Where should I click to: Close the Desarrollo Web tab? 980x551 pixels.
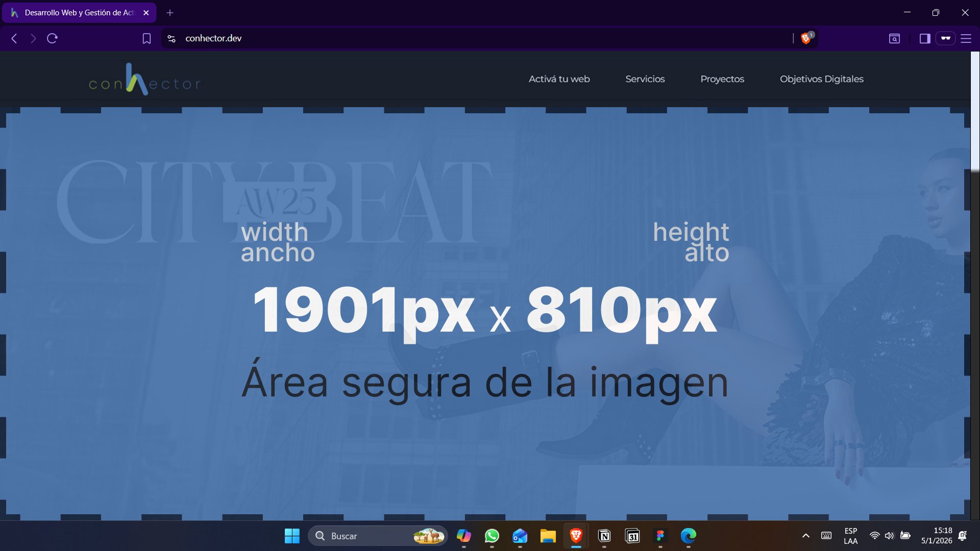click(146, 13)
